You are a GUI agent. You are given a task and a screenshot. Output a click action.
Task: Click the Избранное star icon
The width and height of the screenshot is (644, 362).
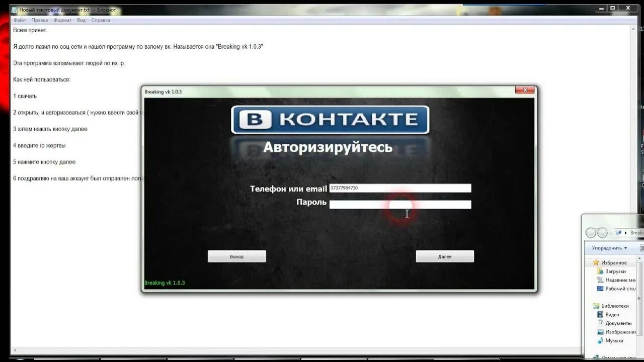596,262
